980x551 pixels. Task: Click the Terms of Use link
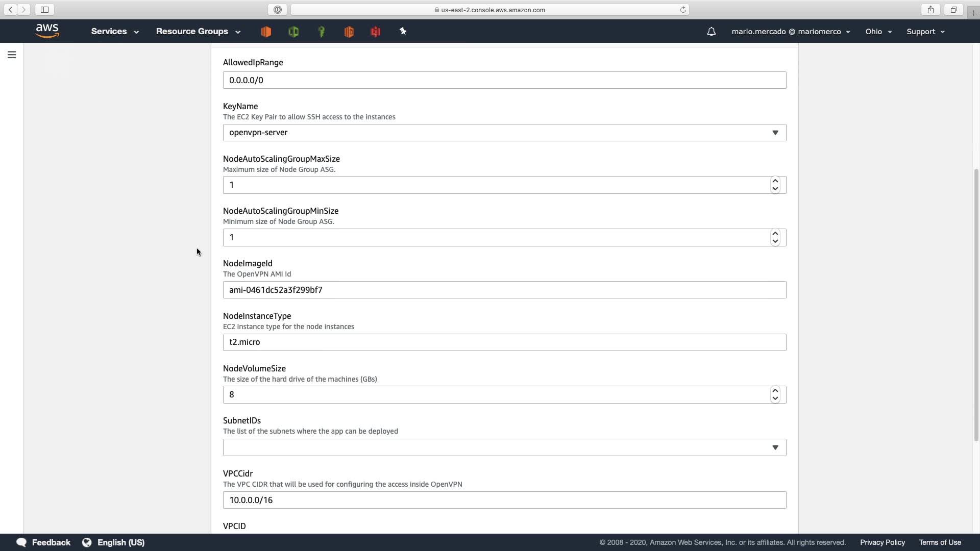pyautogui.click(x=940, y=542)
